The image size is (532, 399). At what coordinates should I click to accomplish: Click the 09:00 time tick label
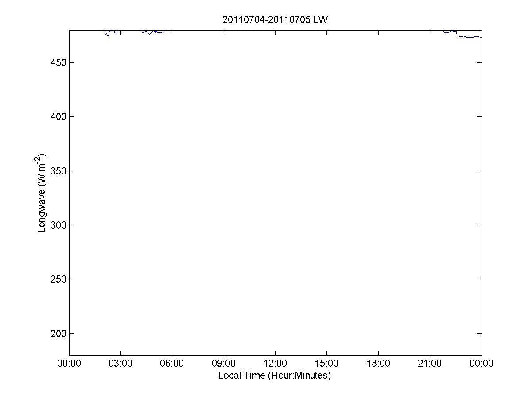coord(224,364)
